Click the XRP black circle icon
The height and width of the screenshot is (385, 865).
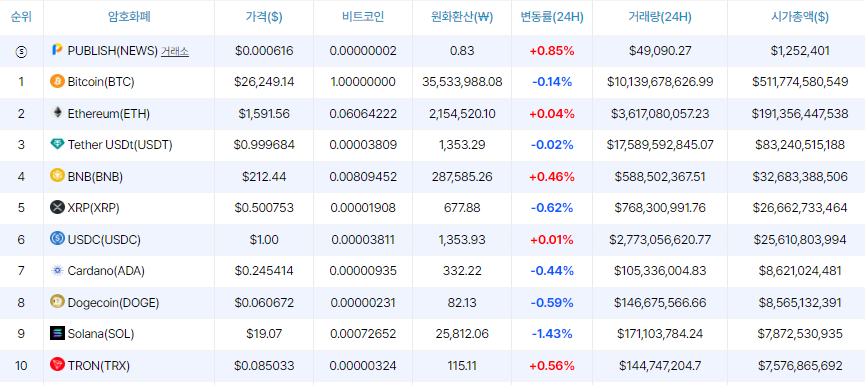[57, 208]
